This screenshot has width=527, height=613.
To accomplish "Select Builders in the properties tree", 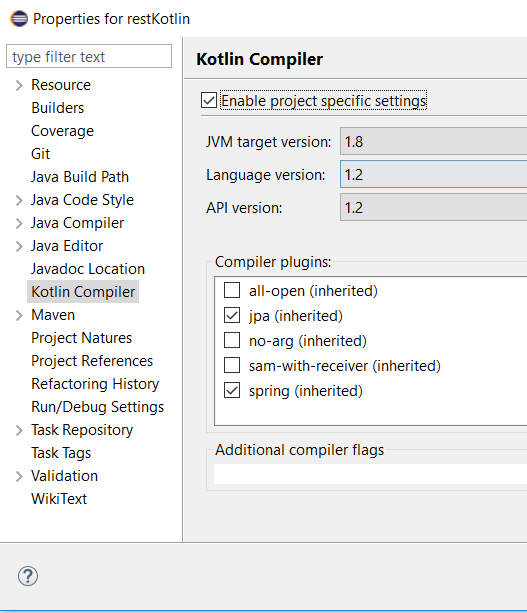I will (57, 108).
